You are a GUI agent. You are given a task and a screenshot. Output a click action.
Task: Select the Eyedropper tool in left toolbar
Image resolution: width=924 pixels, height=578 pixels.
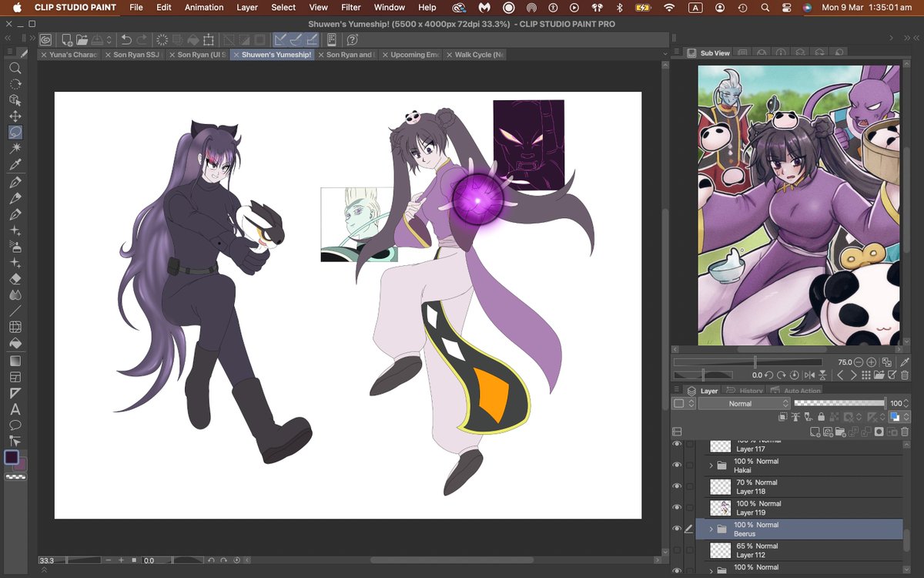(x=15, y=165)
